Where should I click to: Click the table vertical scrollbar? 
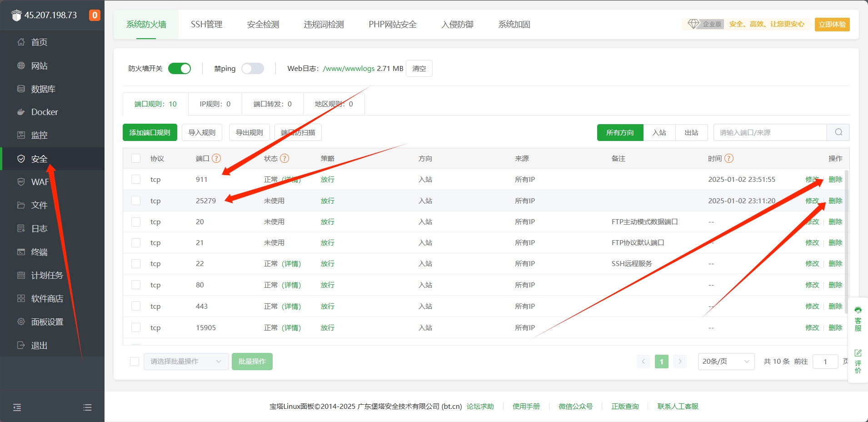click(847, 241)
